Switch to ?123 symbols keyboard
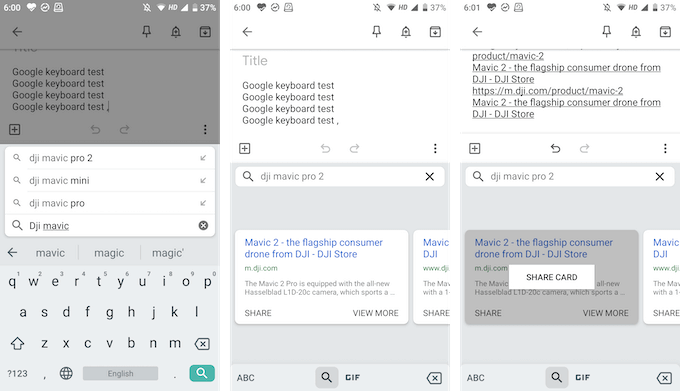The height and width of the screenshot is (391, 680). click(17, 373)
